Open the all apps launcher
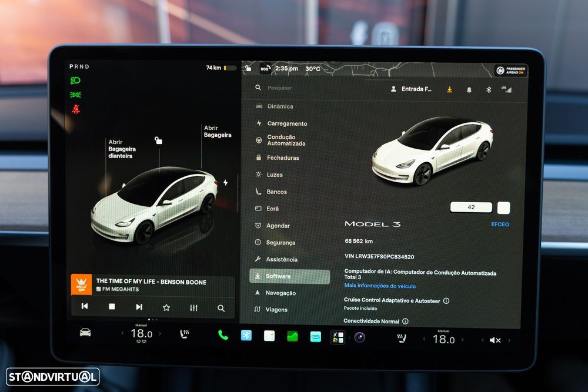This screenshot has width=588, height=392. point(338,337)
